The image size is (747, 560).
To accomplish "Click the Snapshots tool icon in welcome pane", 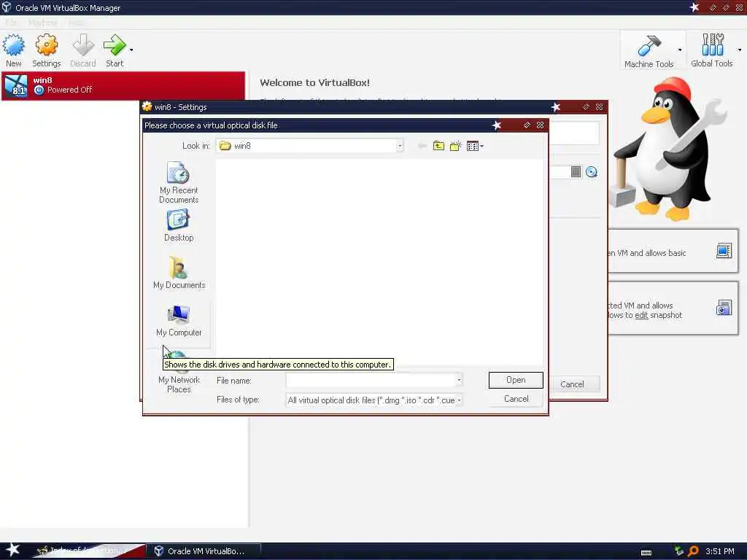I will (x=724, y=308).
